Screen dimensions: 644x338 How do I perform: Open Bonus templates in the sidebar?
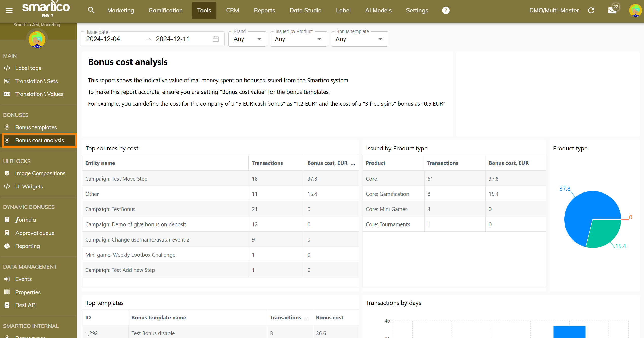click(x=36, y=127)
